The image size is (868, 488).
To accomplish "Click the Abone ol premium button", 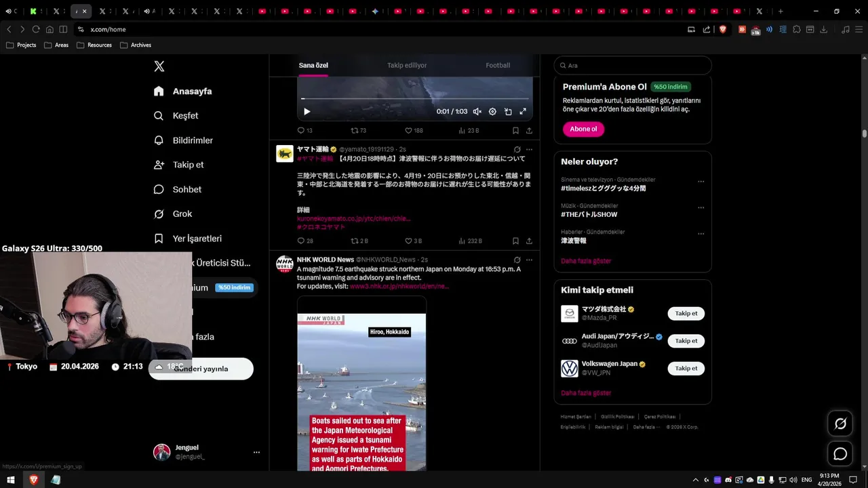I will [x=583, y=129].
